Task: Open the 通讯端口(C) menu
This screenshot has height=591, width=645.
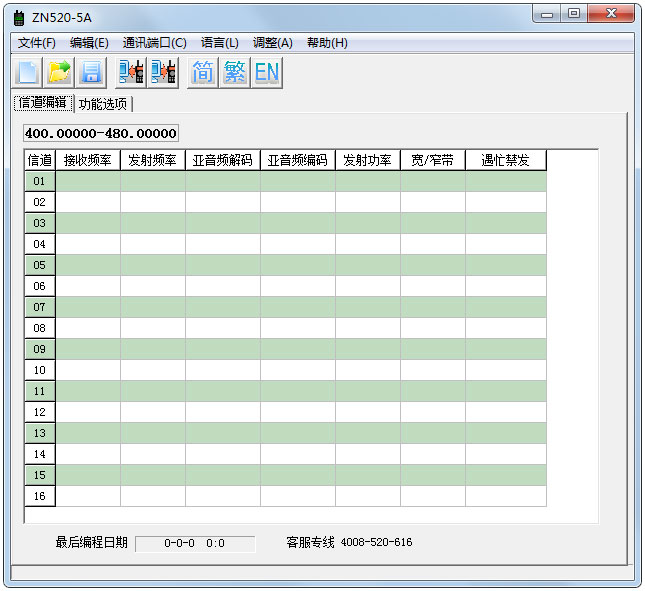Action: click(x=155, y=43)
